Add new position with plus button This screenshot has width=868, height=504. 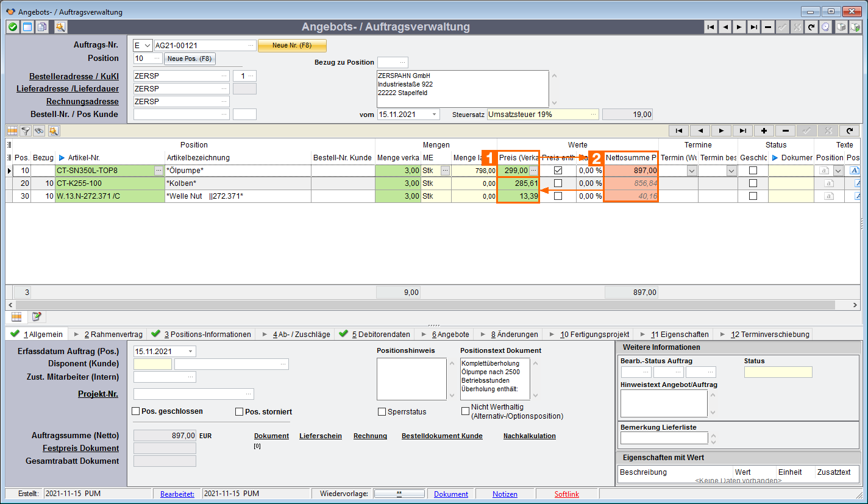coord(764,130)
